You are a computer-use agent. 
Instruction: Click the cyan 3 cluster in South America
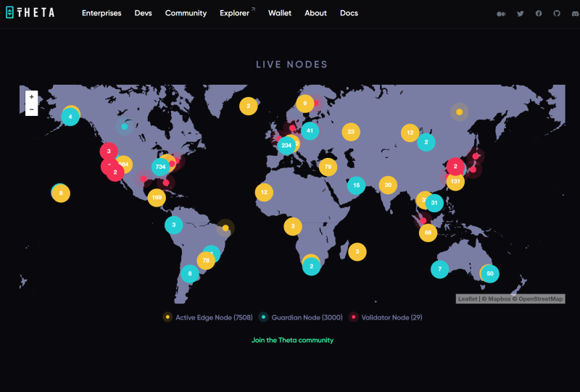pyautogui.click(x=174, y=225)
